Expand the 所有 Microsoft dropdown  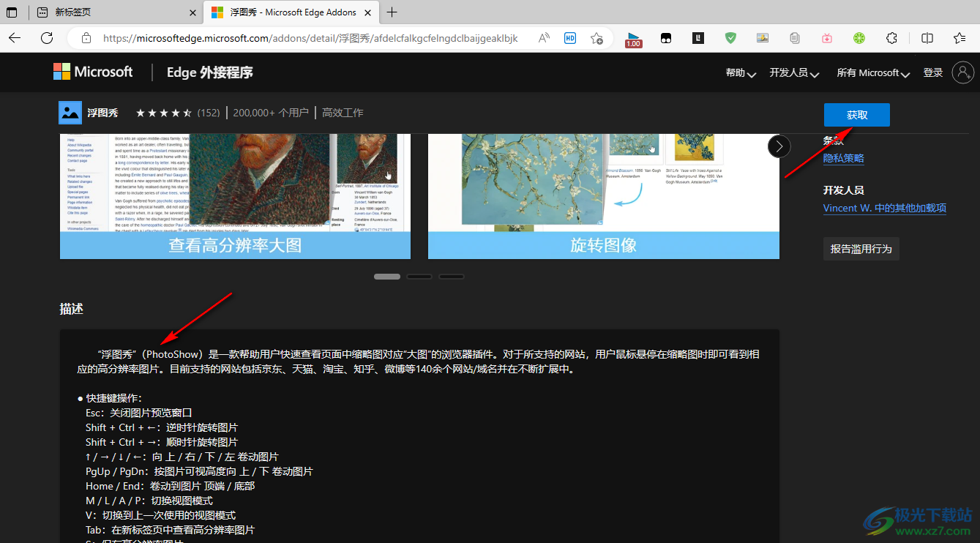pyautogui.click(x=873, y=72)
